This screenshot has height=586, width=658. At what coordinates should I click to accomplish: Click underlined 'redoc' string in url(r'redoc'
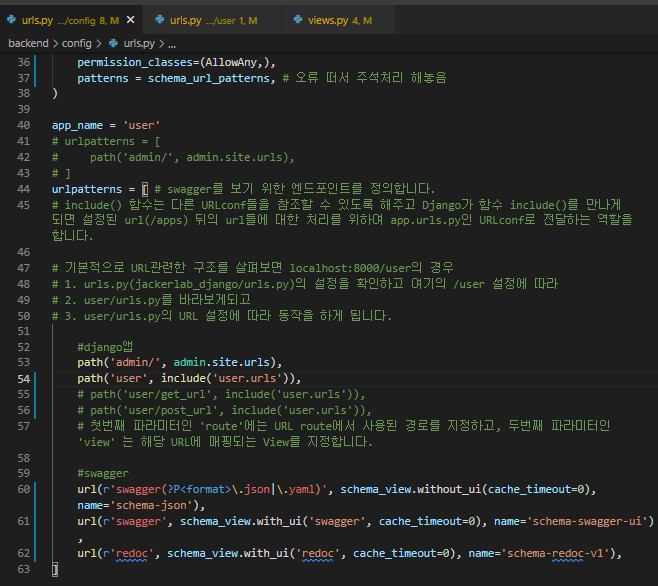(132, 554)
